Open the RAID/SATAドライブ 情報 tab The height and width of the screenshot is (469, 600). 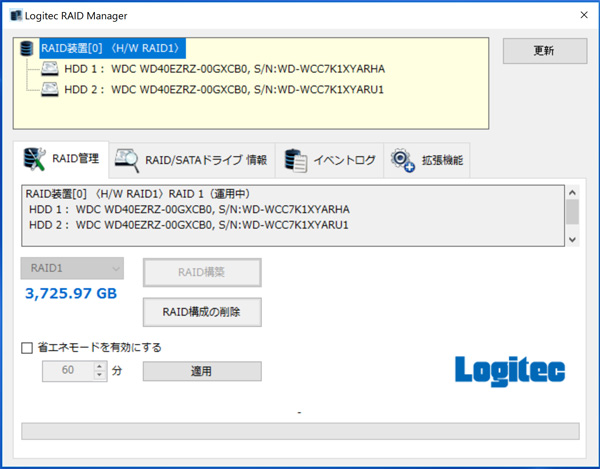click(192, 160)
